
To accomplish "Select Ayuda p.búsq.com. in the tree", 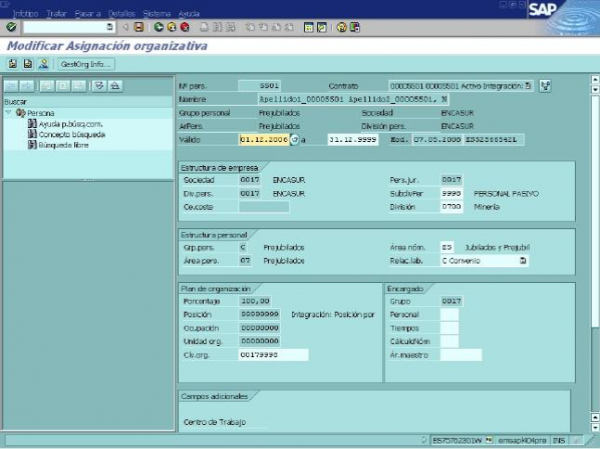I will [x=71, y=124].
